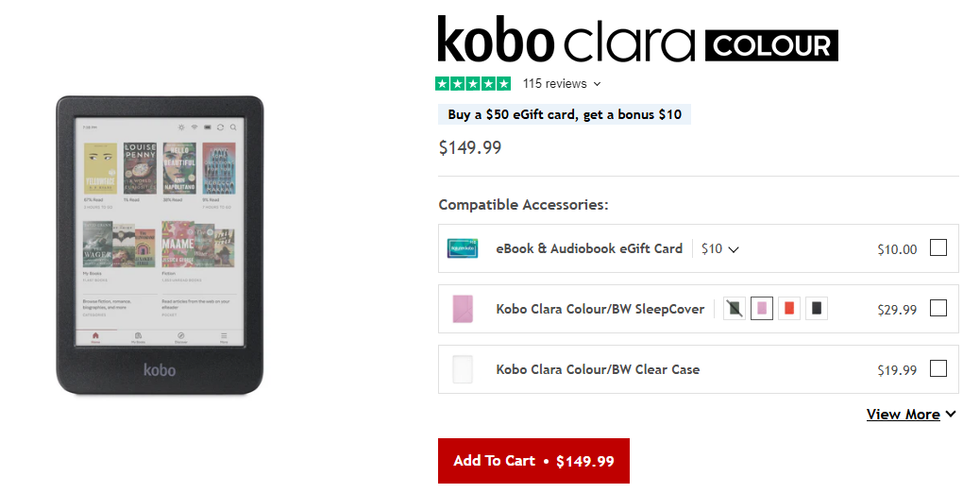Click the search icon on the eReader screen
This screenshot has height=493, width=980.
point(233,127)
